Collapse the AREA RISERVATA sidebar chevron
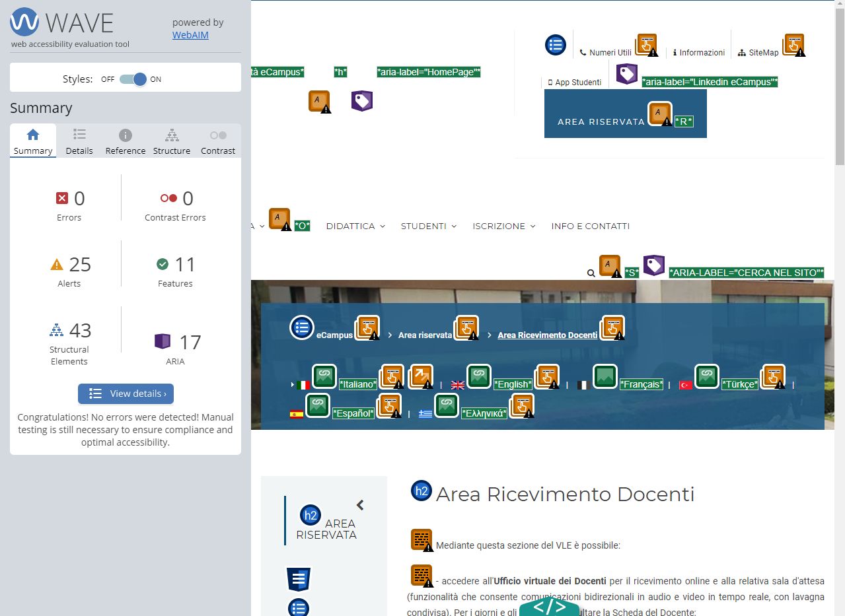Screen dimensions: 845x616 (x=360, y=505)
